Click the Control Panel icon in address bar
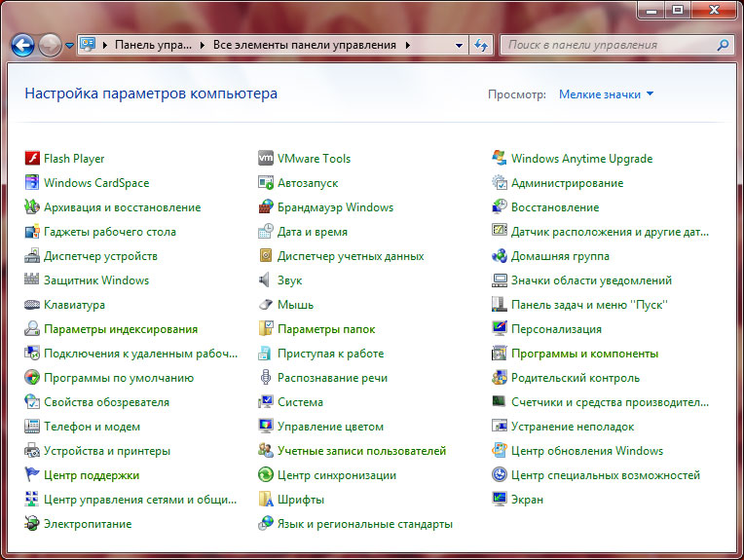Viewport: 744px width, 560px height. [x=88, y=45]
